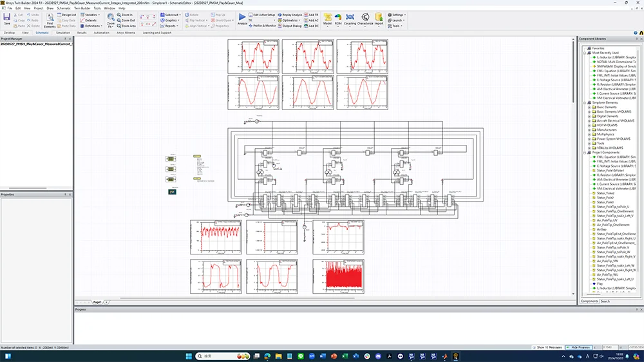Select the dense red noise plot thumbnail
Image resolution: width=644 pixels, height=362 pixels.
[x=338, y=276]
